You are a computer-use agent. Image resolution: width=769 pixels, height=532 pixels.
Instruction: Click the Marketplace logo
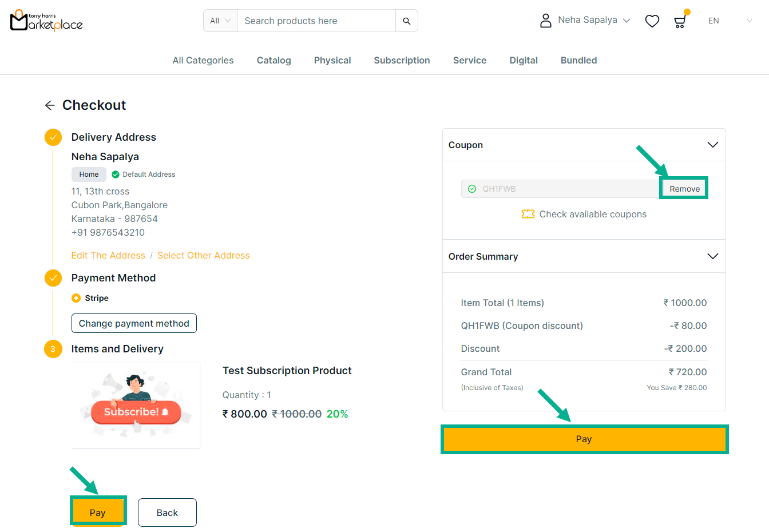coord(46,21)
